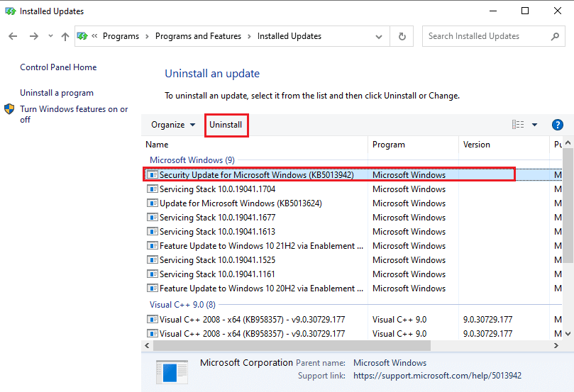Click icon of Servicing Stack 10.0.19041.1613 row
574x392 pixels.
153,232
